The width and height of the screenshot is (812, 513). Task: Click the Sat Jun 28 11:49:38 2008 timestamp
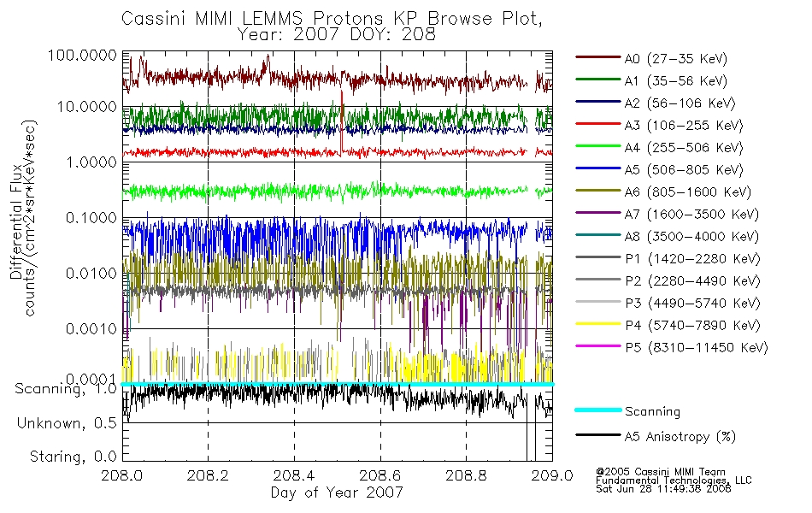click(663, 489)
